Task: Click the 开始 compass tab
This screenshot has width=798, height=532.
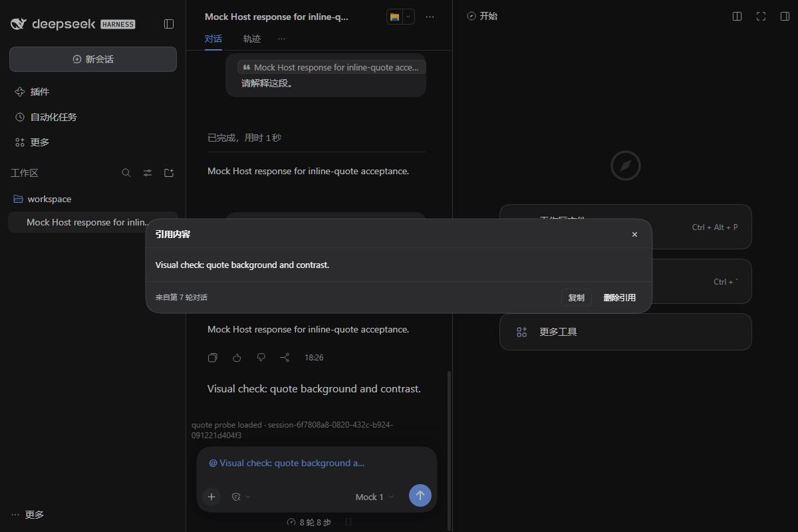Action: 482,16
